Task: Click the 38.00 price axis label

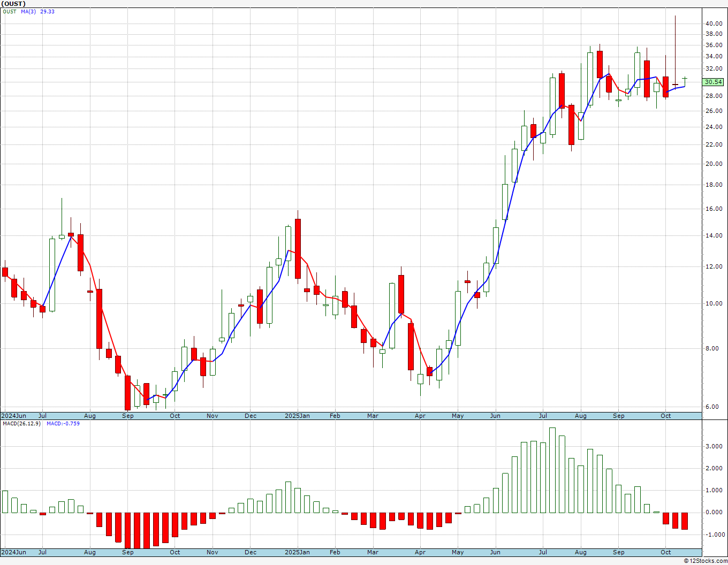Action: coord(714,34)
